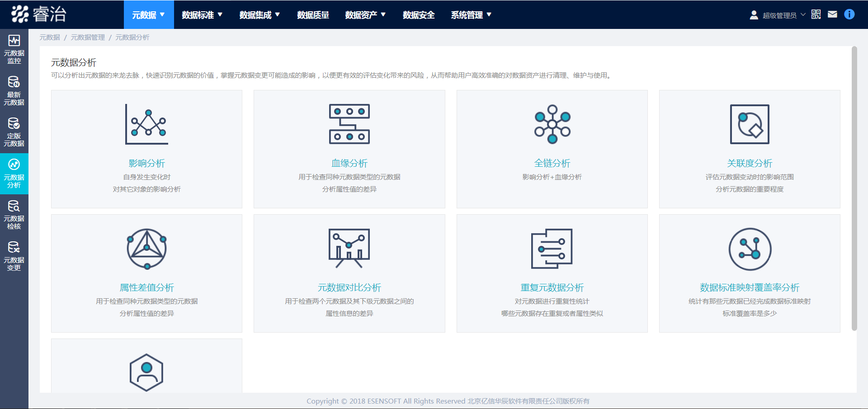868x409 pixels.
Task: Go to 数据安全 menu
Action: point(419,15)
